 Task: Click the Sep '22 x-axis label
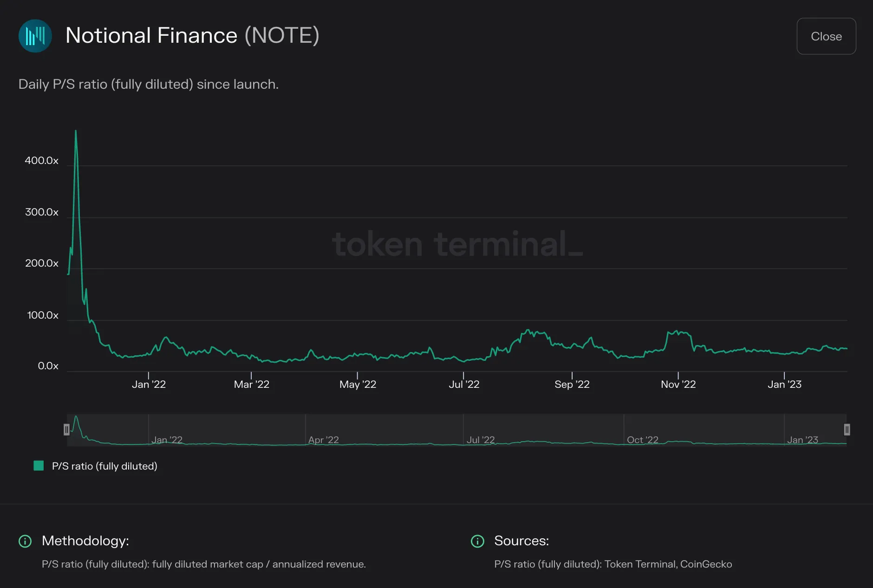click(x=572, y=385)
